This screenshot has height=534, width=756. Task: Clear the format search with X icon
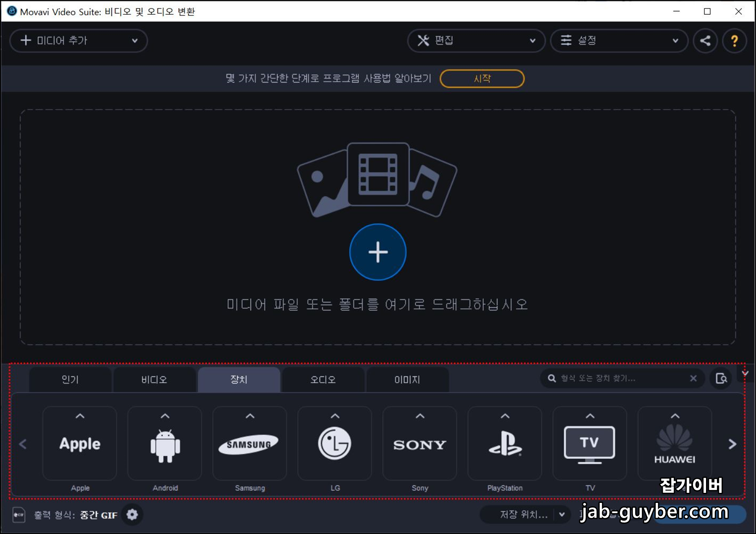click(693, 379)
